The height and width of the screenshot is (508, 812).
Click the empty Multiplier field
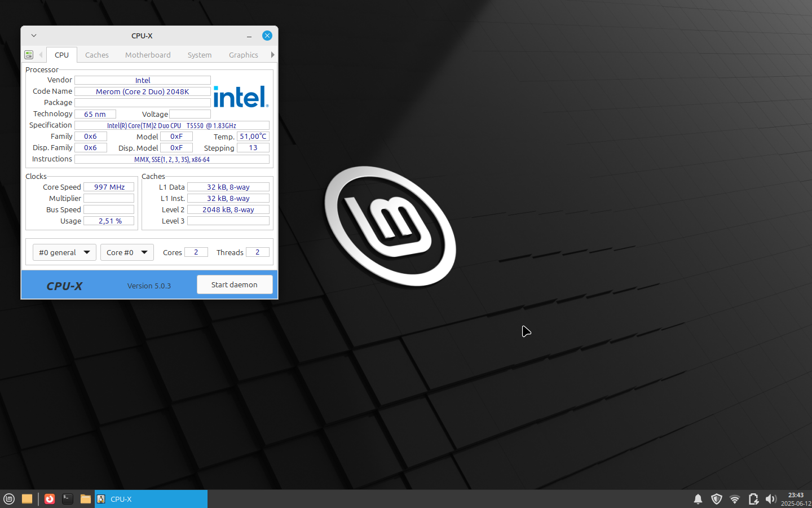pyautogui.click(x=109, y=198)
